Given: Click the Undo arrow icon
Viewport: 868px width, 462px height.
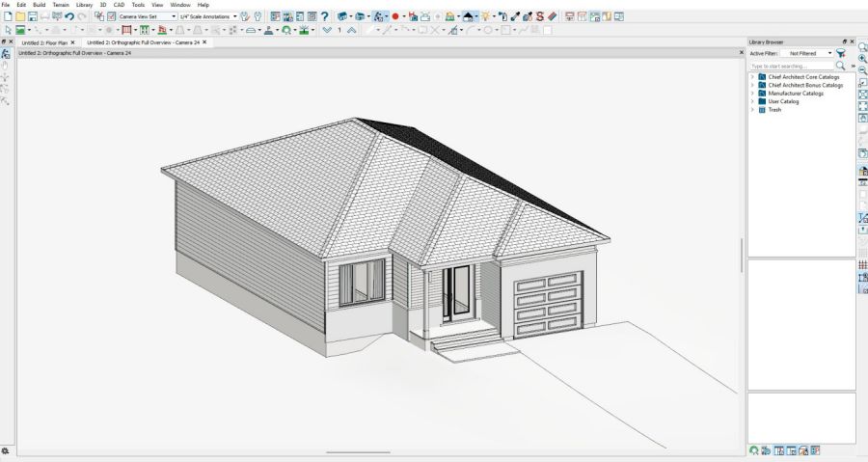Looking at the screenshot, I should [x=69, y=16].
